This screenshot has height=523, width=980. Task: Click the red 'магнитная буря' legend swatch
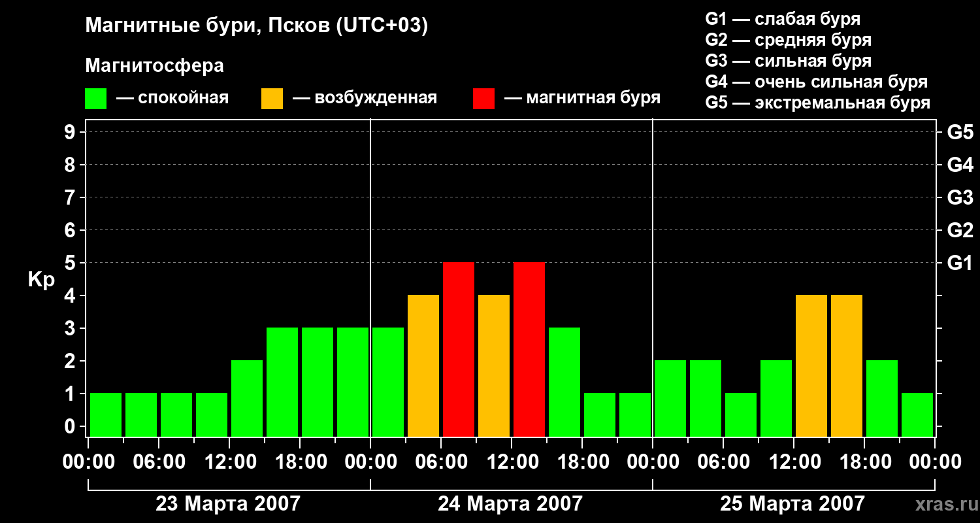pyautogui.click(x=483, y=99)
